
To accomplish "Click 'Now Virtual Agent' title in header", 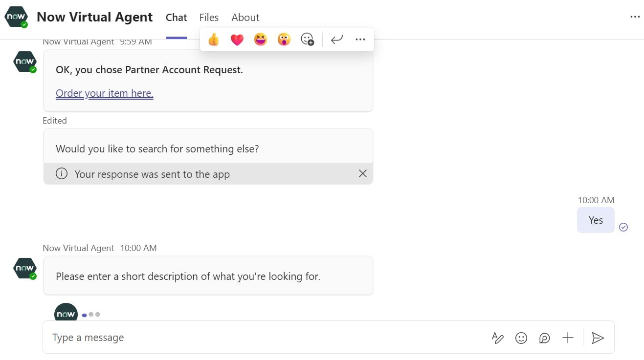I will (94, 17).
